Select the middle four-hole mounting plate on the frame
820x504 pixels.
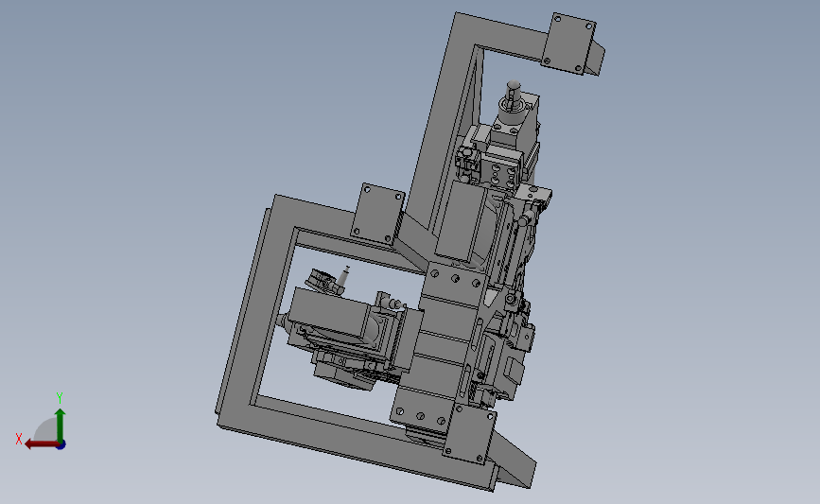(378, 215)
